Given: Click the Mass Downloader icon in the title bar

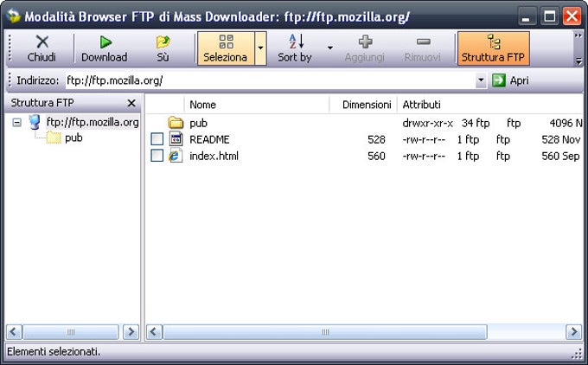Looking at the screenshot, I should click(x=14, y=16).
